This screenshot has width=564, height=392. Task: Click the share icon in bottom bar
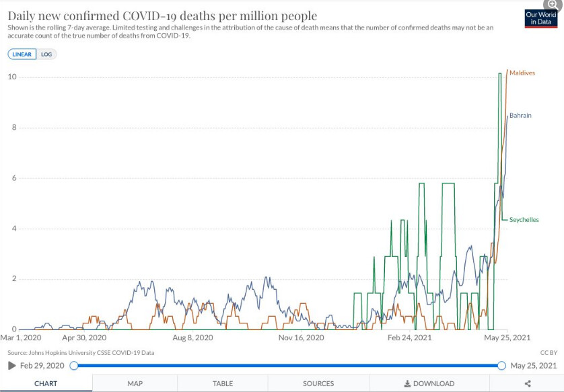click(x=528, y=383)
